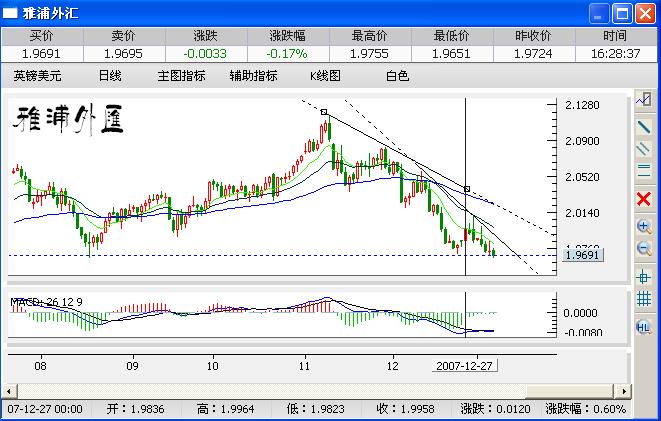Click the 买价 column header
The image size is (661, 421).
click(x=41, y=36)
